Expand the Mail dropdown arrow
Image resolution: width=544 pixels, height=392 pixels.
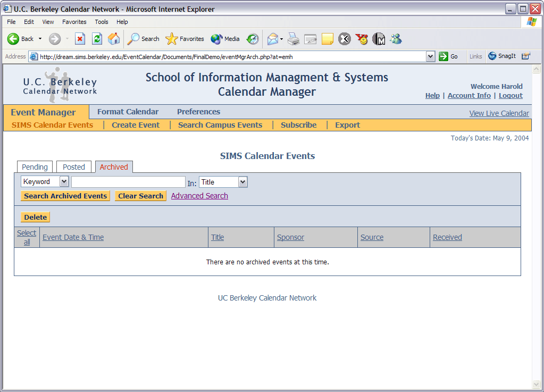point(281,39)
